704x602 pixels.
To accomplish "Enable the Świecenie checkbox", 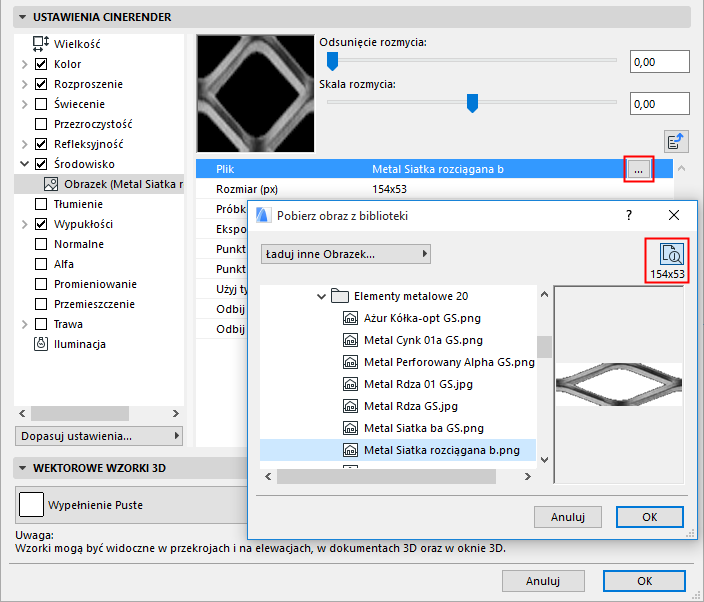I will [x=41, y=104].
